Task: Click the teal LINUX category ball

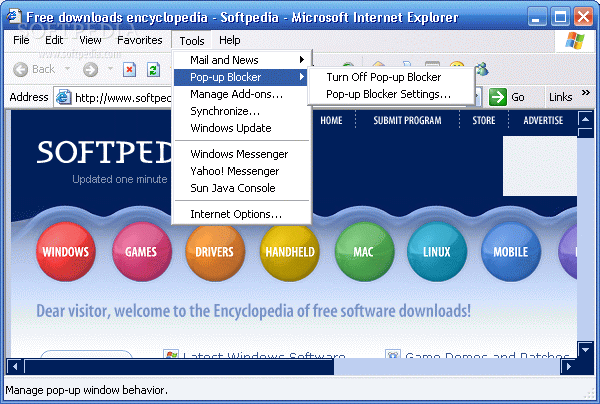Action: pyautogui.click(x=437, y=251)
